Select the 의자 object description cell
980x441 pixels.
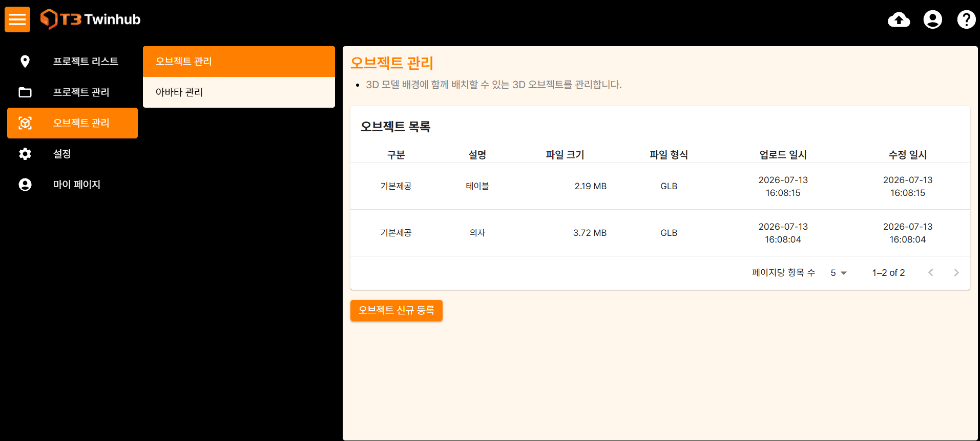[x=477, y=233]
